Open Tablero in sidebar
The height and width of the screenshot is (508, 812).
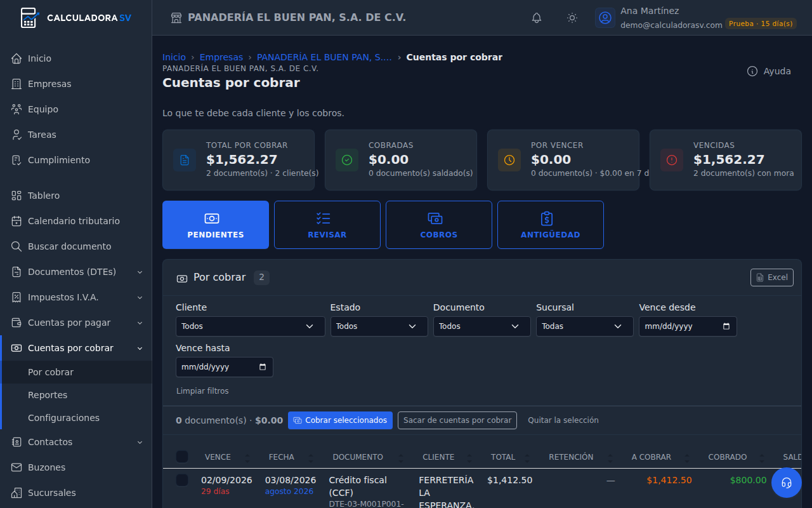pyautogui.click(x=76, y=196)
